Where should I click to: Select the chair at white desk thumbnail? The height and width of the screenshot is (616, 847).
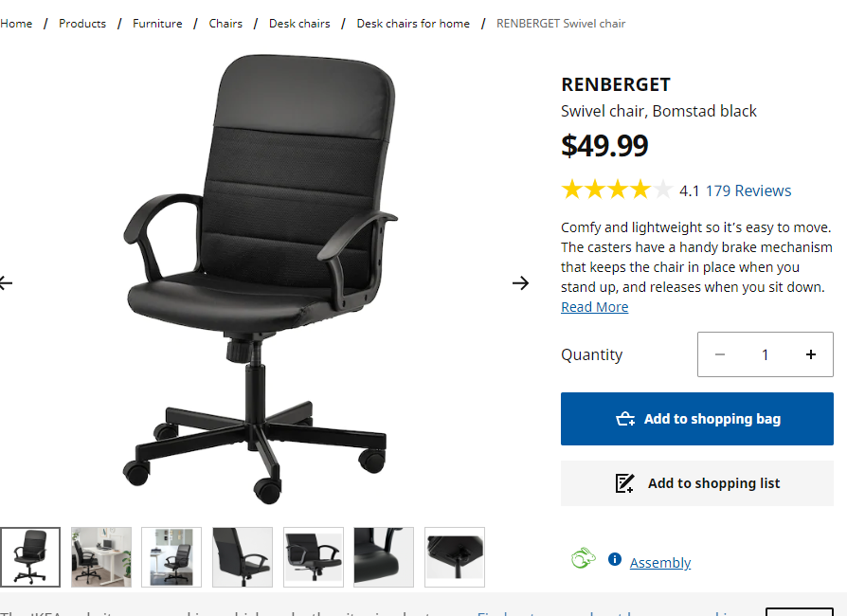[101, 557]
